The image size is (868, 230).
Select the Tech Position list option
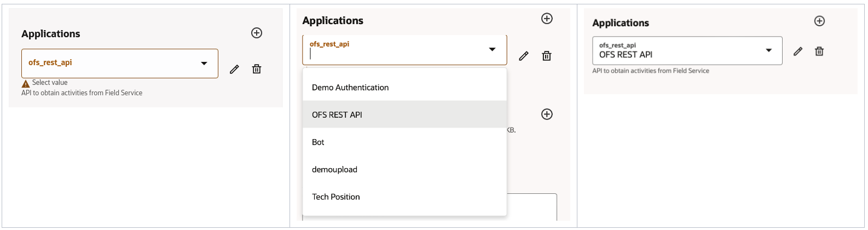tap(336, 197)
